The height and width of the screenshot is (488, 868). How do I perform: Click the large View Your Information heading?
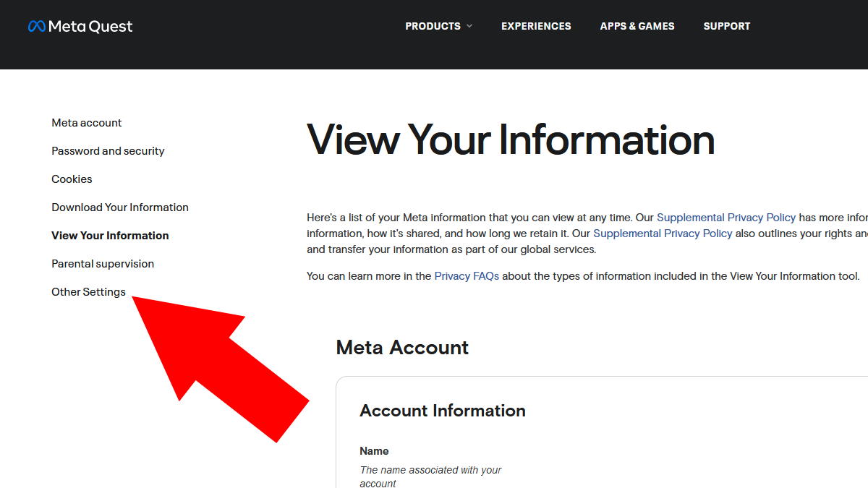511,140
